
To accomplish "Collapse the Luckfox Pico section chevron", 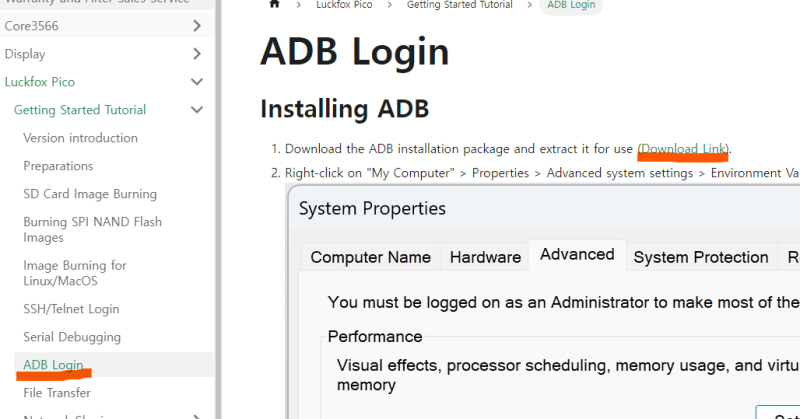I will tap(197, 82).
